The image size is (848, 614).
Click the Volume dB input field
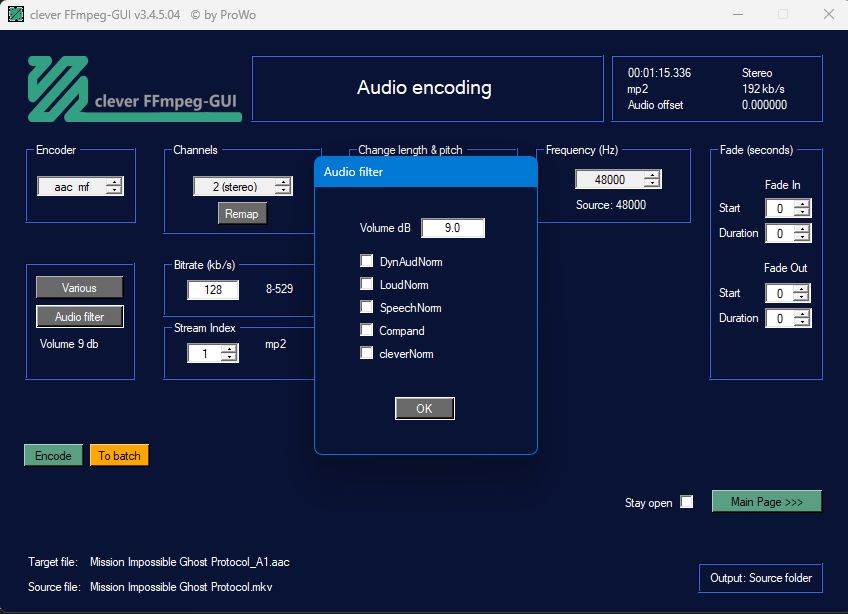[453, 228]
